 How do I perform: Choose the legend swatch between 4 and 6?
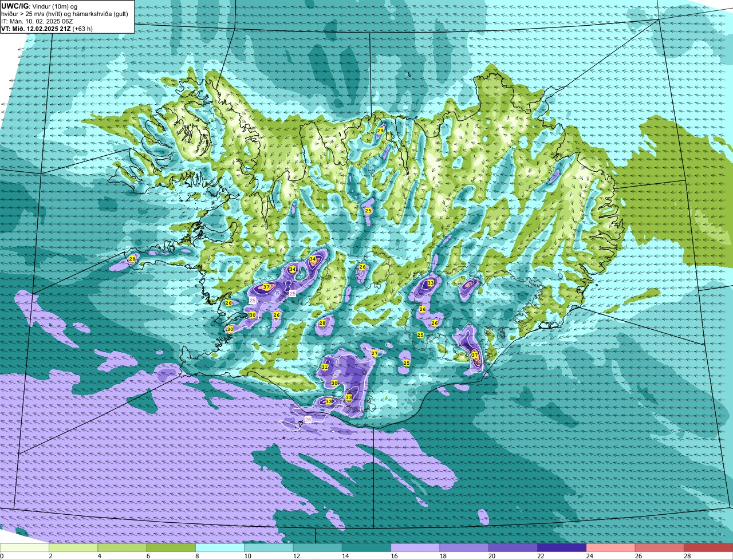click(122, 548)
